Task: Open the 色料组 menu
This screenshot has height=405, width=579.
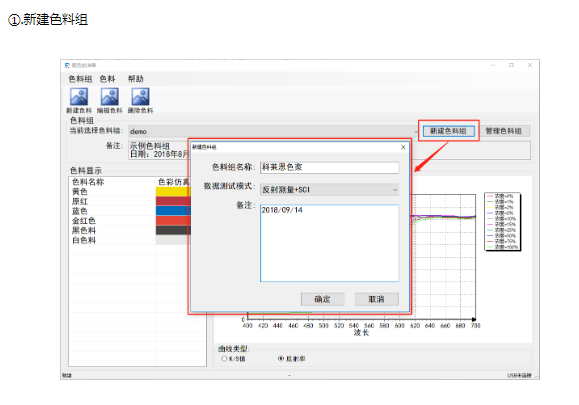Action: pos(80,79)
